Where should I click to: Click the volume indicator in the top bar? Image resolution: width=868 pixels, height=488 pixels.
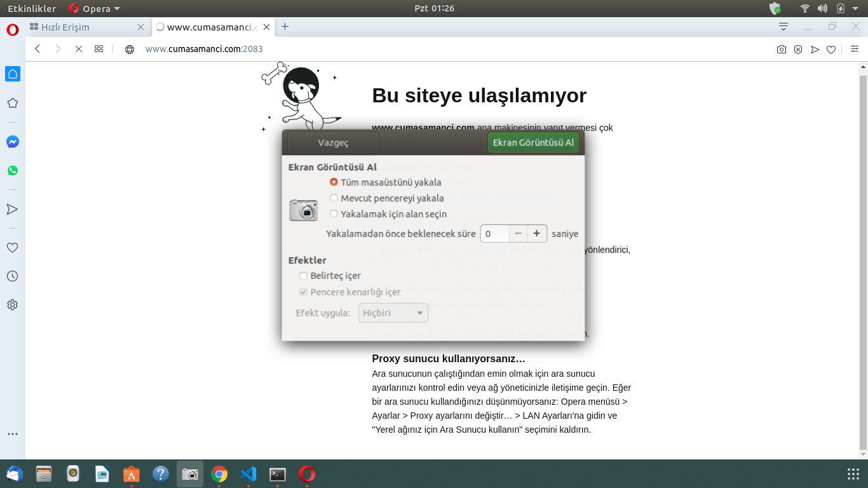pyautogui.click(x=822, y=8)
